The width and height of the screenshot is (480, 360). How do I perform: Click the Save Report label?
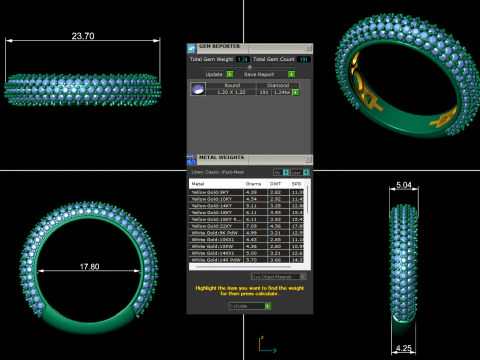[x=259, y=74]
